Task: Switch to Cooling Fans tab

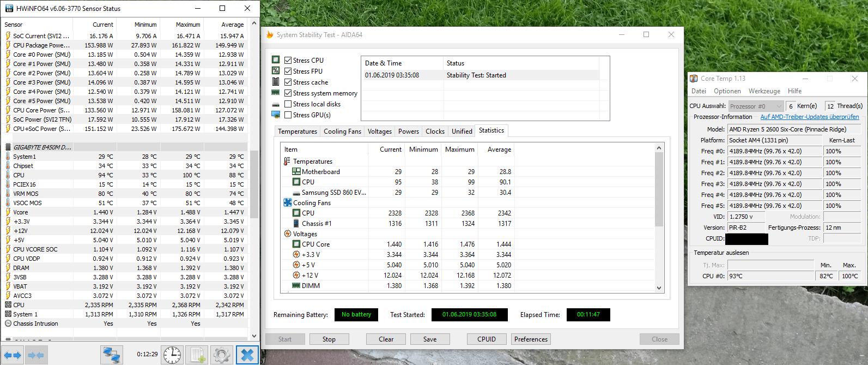Action: pos(342,131)
